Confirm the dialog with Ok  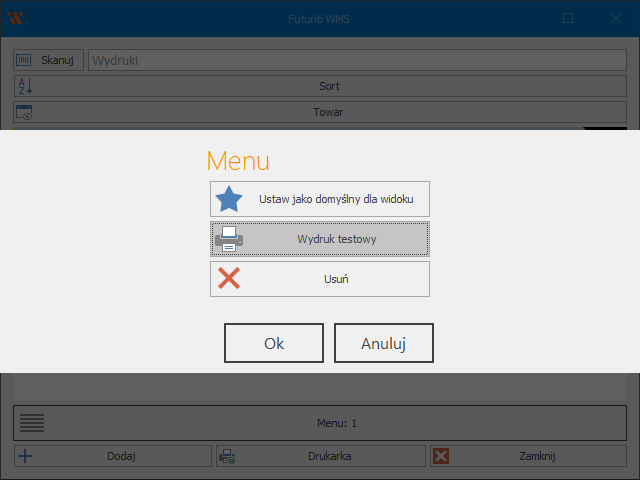point(274,343)
